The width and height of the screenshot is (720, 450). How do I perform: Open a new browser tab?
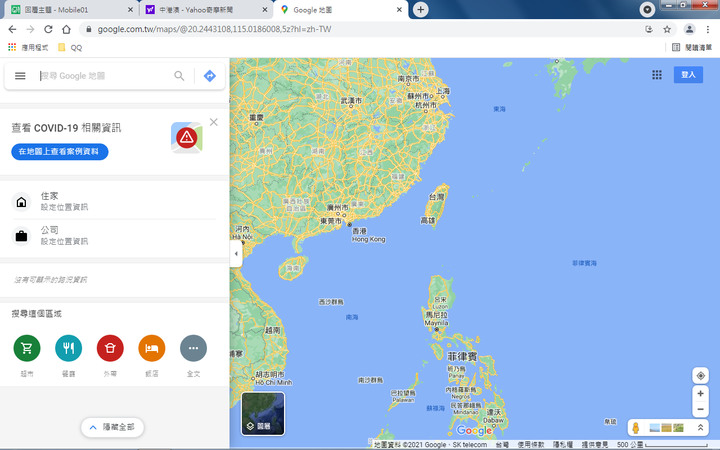click(x=421, y=10)
